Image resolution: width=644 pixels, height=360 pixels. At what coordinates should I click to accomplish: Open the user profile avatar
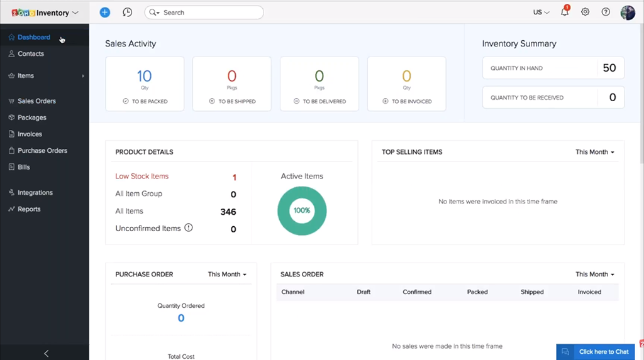click(628, 13)
